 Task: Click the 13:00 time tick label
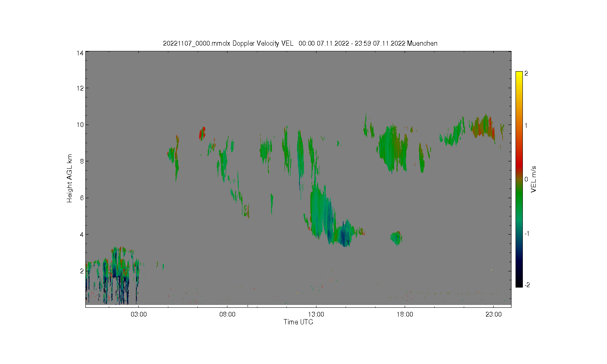(316, 314)
